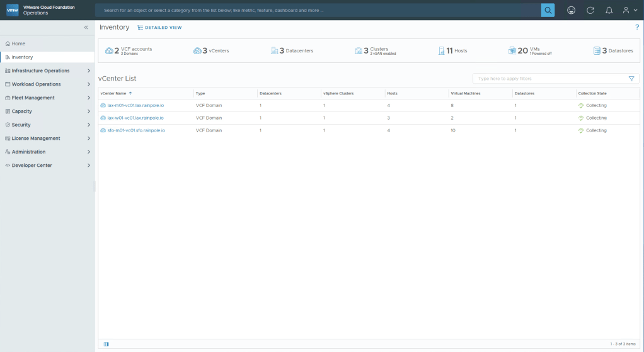This screenshot has width=644, height=352.
Task: Click the vCenter list filter field
Action: coord(549,79)
